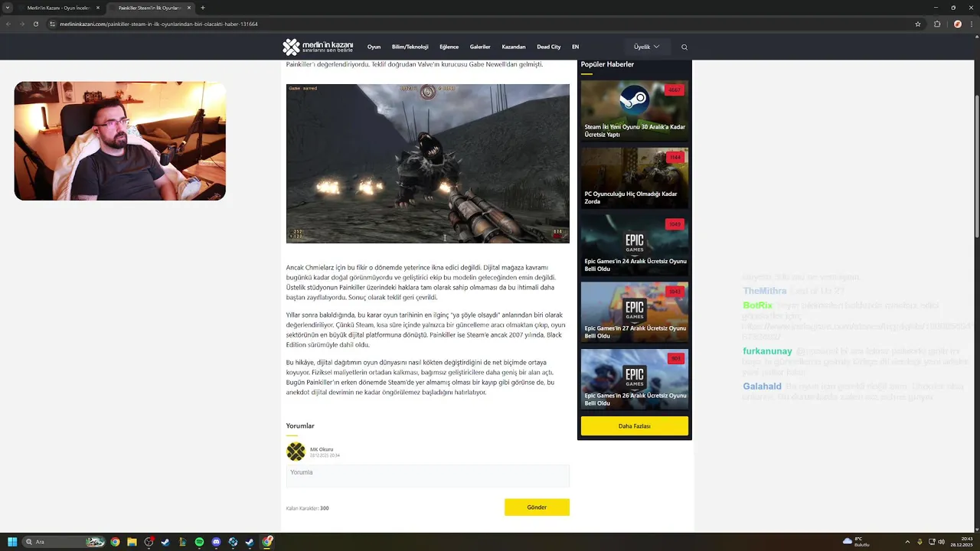
Task: Click the Painkiller gameplay screenshot image
Action: coord(428,164)
